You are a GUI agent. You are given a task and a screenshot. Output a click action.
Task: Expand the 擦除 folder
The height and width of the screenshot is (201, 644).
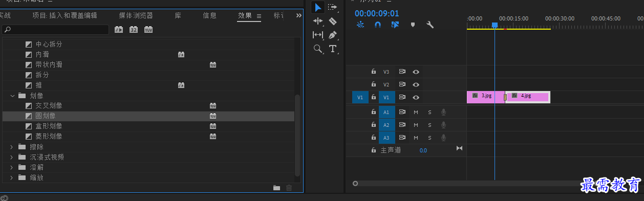pyautogui.click(x=12, y=147)
